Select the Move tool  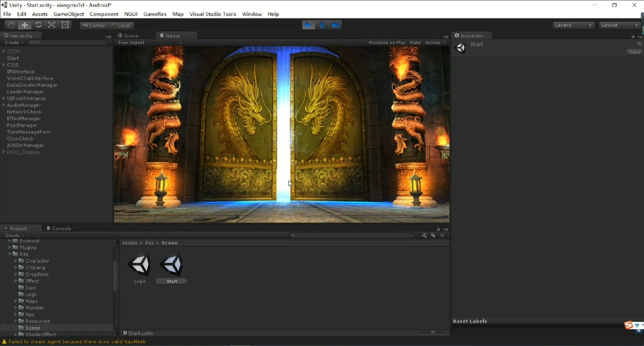click(x=25, y=25)
